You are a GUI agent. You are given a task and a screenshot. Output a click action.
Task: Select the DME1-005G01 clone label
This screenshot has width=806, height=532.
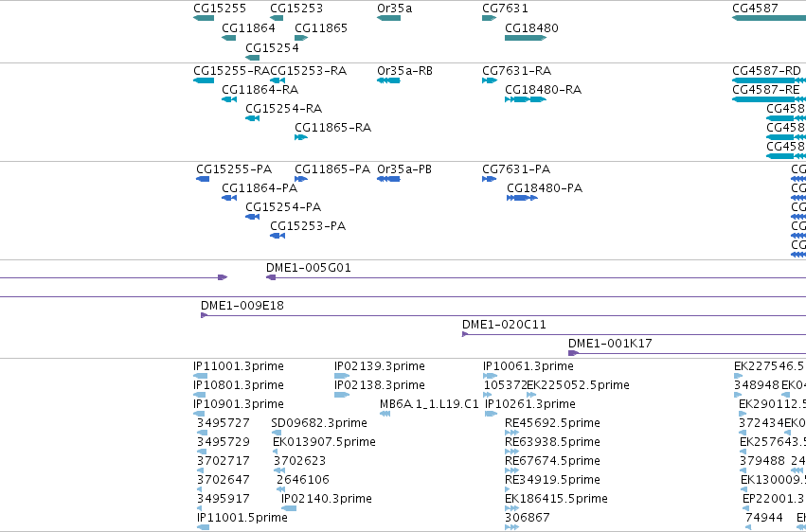coord(309,268)
